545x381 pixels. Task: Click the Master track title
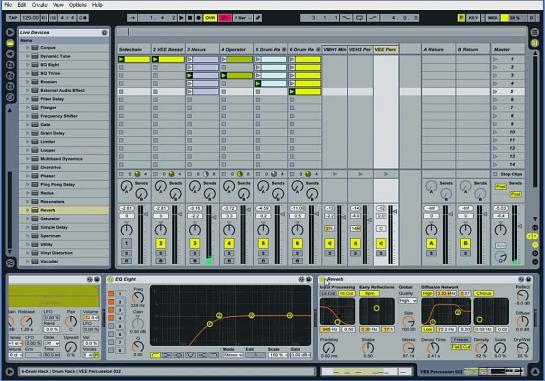tap(507, 50)
